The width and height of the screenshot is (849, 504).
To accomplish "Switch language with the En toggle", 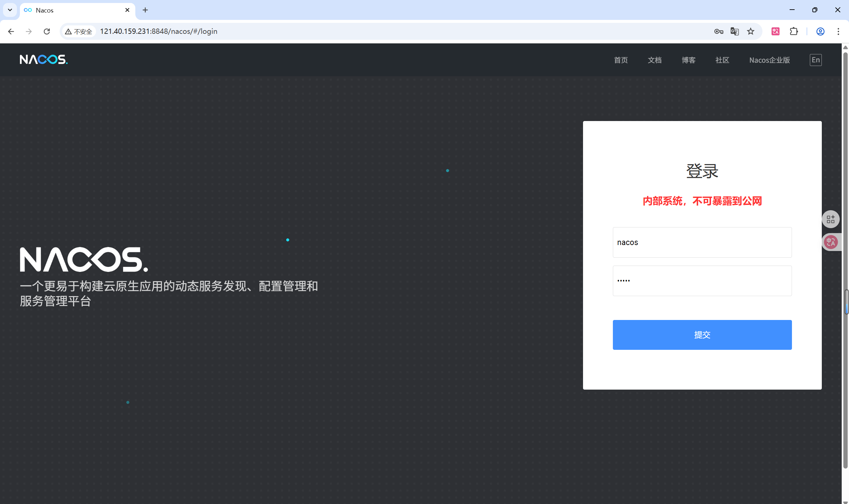I will [816, 60].
